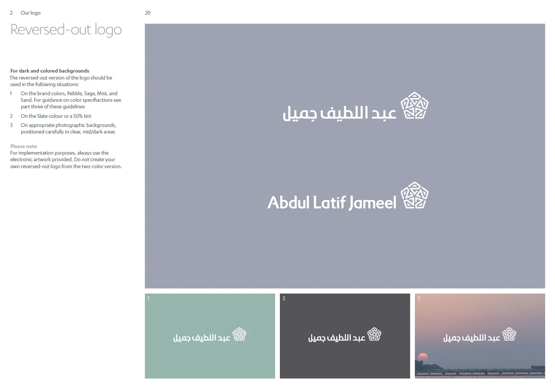This screenshot has width=555, height=392.
Task: Click the emblem in the sage green thumbnail
Action: 239,334
